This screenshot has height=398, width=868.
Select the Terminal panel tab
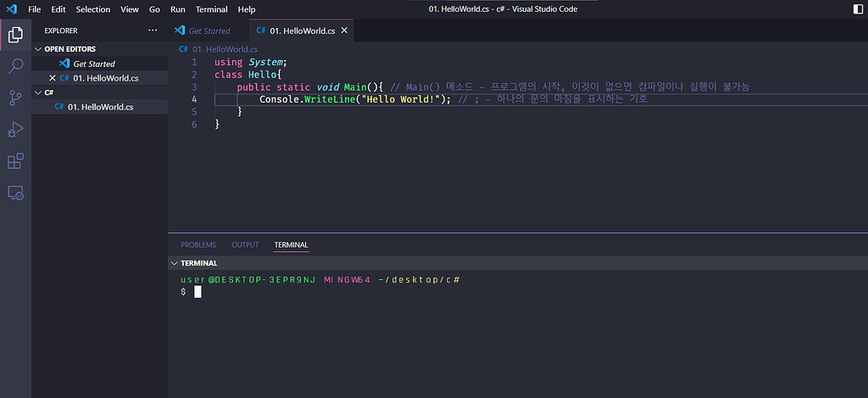pyautogui.click(x=292, y=245)
